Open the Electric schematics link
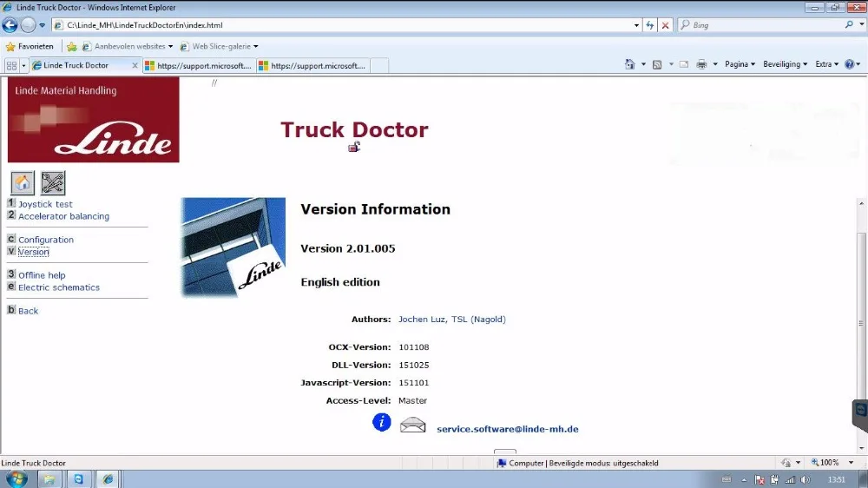 coord(59,287)
